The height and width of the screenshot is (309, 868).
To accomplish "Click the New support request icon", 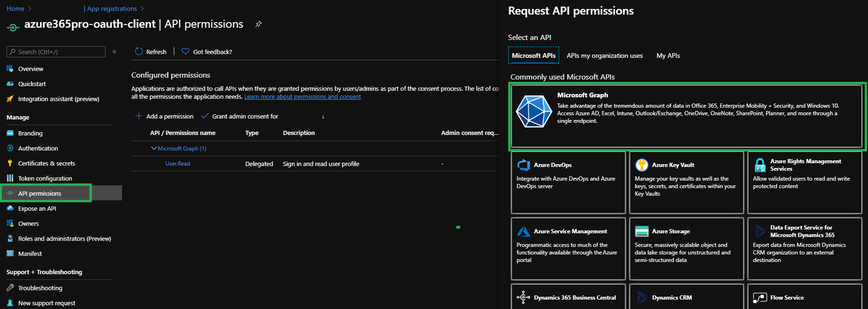I will pos(10,303).
